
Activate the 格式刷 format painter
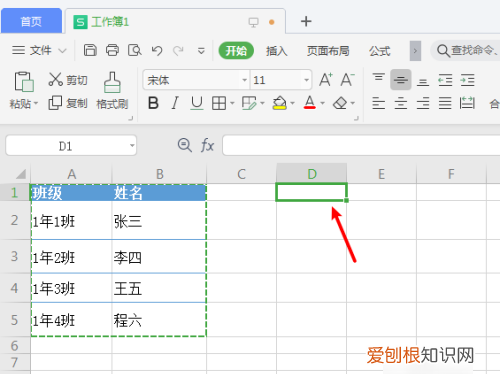click(112, 91)
